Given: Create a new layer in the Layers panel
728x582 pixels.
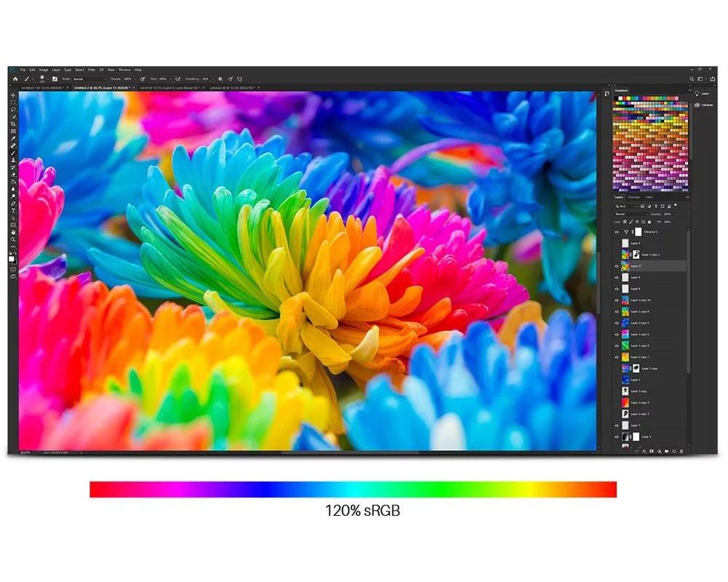Looking at the screenshot, I should [674, 451].
